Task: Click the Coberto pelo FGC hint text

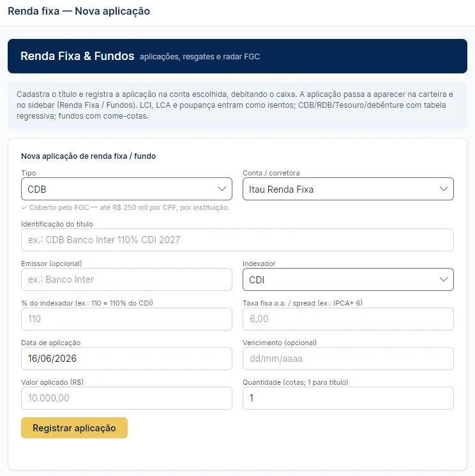Action: [x=129, y=207]
